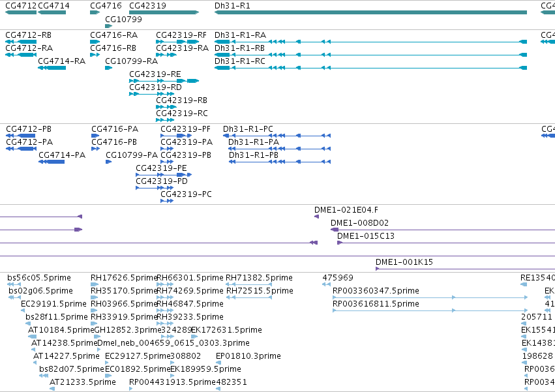Select transcript Dh31-R1-RA
This screenshot has height=392, width=555.
241,35
